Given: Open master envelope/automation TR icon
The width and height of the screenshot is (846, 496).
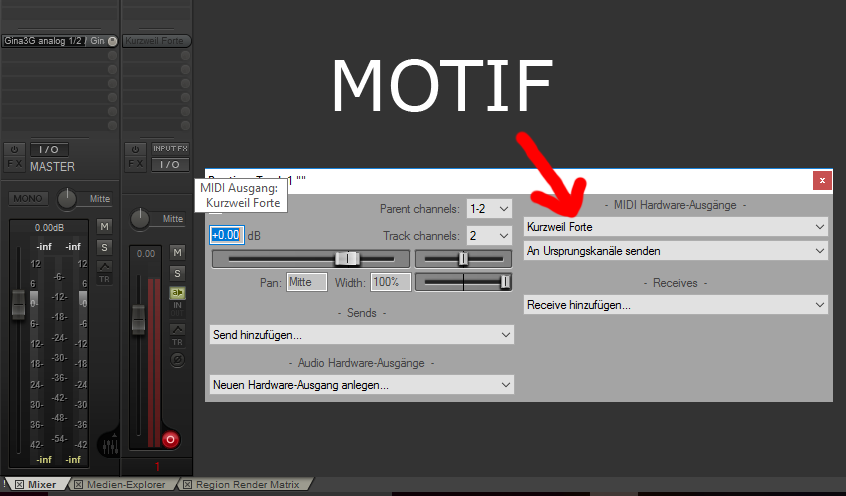Looking at the screenshot, I should pyautogui.click(x=104, y=273).
